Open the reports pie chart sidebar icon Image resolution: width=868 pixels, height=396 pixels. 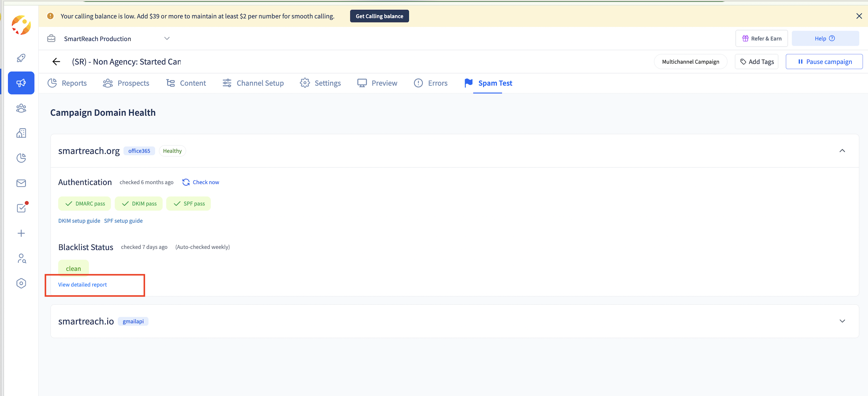pos(21,158)
